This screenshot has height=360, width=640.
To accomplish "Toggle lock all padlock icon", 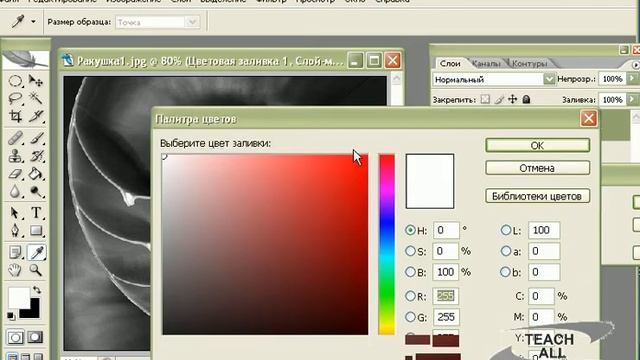I will (527, 99).
